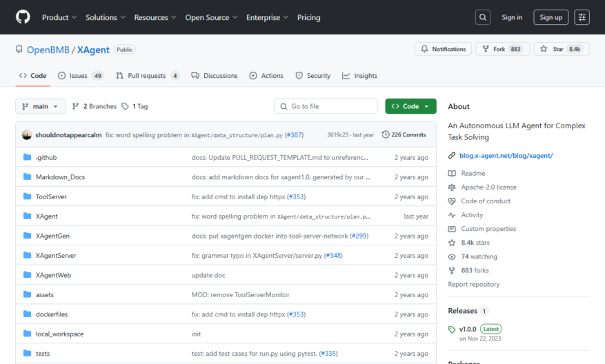Click shouldnotappearcalm's avatar image
Viewport: 605px width, 364px height.
click(27, 134)
